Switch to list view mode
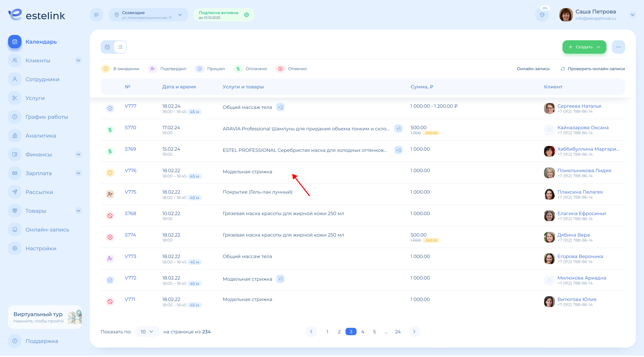The width and height of the screenshot is (644, 357). tap(120, 47)
